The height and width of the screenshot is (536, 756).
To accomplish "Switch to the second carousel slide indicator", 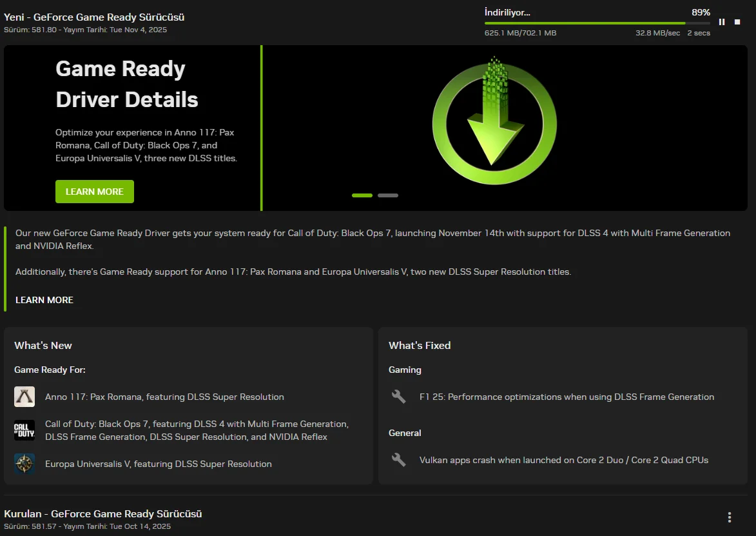I will coord(388,195).
